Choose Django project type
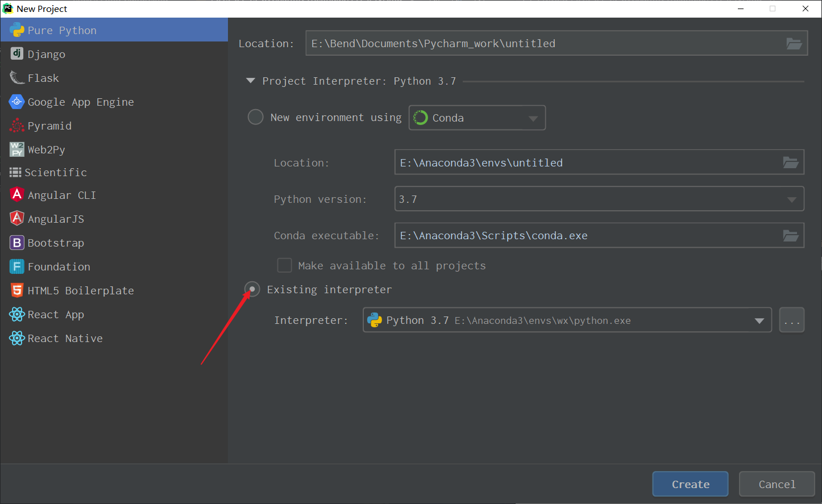Screen dimensions: 822x504 tap(114, 54)
